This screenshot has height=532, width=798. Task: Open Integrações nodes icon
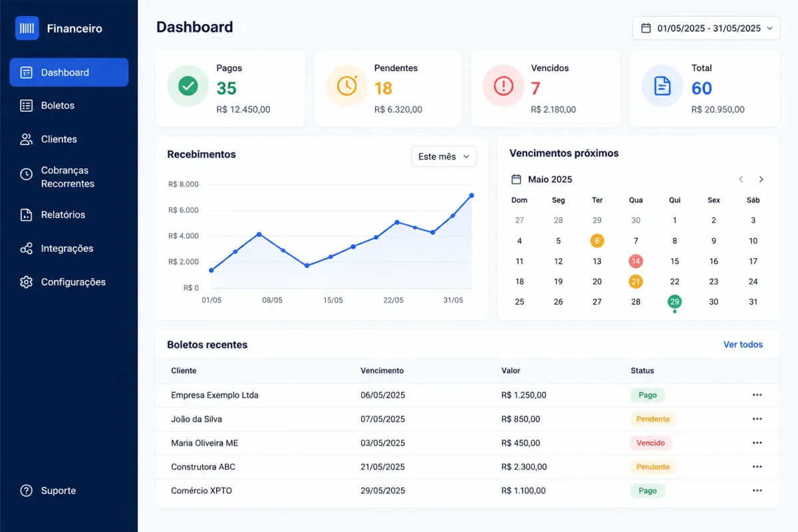click(27, 249)
